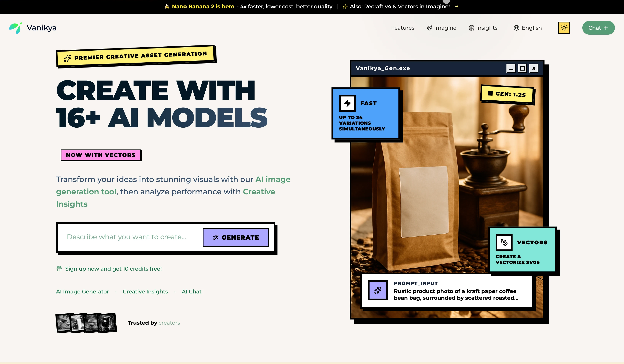Click the banner arrow icon

[x=457, y=7]
